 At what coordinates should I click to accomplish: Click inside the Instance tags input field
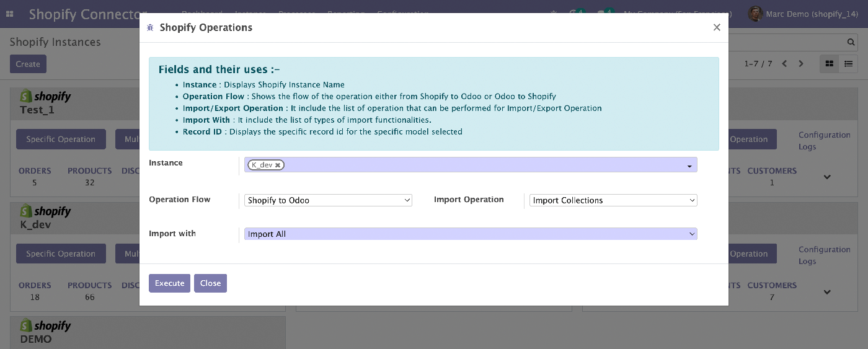point(471,165)
